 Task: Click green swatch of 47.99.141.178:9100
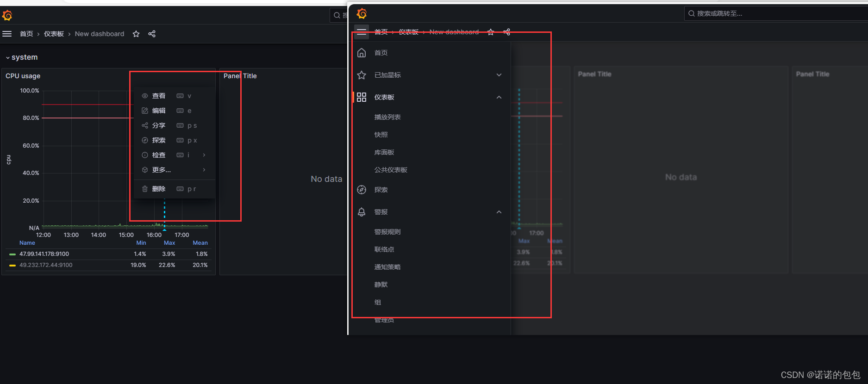(x=12, y=254)
